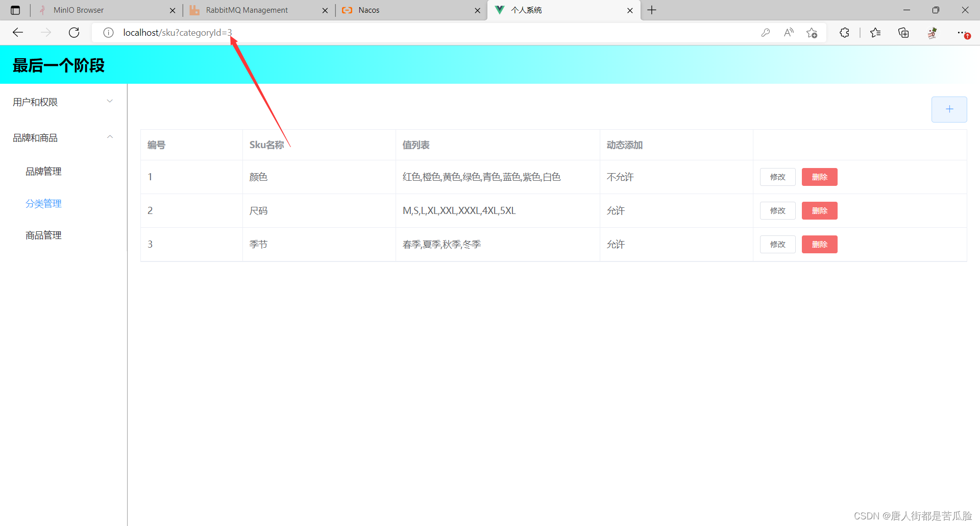Add this page to favorites star icon
980x526 pixels.
pyautogui.click(x=812, y=33)
